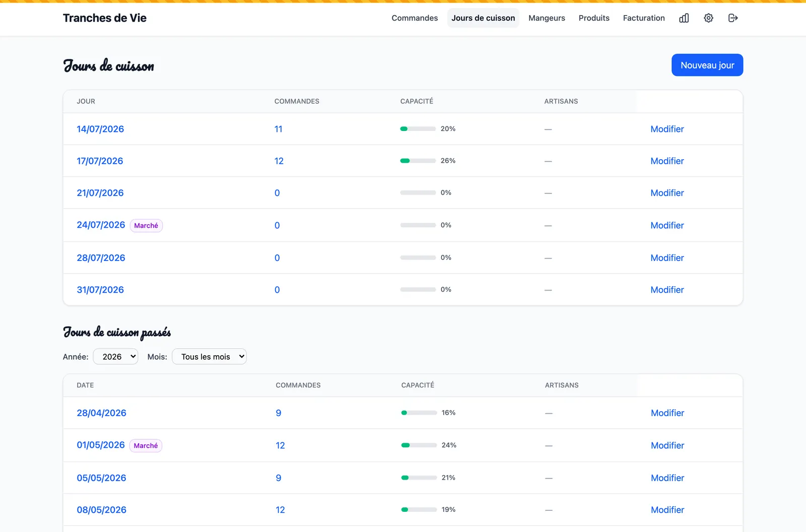Click Modifier for 17/07/2026
Screen dimensions: 806x532
(x=667, y=161)
